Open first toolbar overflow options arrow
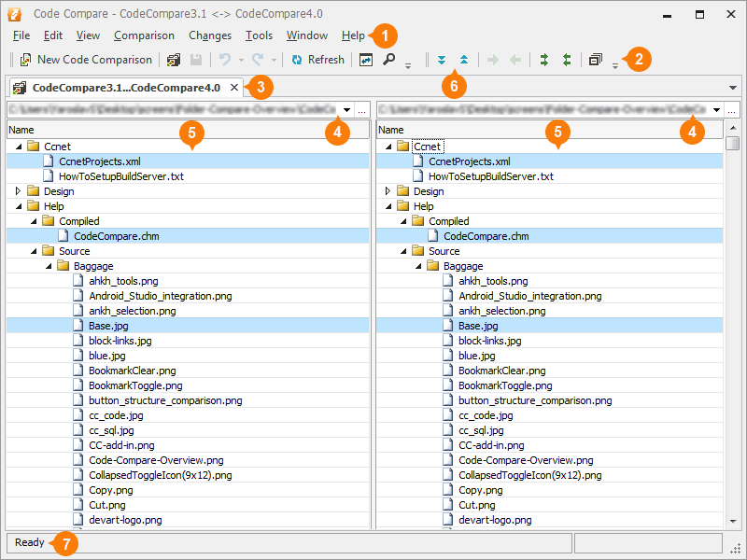The height and width of the screenshot is (560, 747). (x=408, y=65)
